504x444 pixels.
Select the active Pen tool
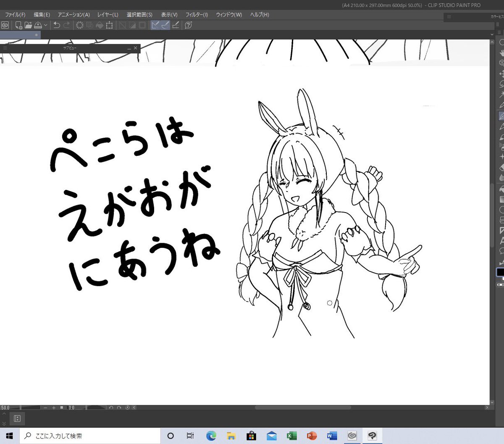(x=501, y=116)
